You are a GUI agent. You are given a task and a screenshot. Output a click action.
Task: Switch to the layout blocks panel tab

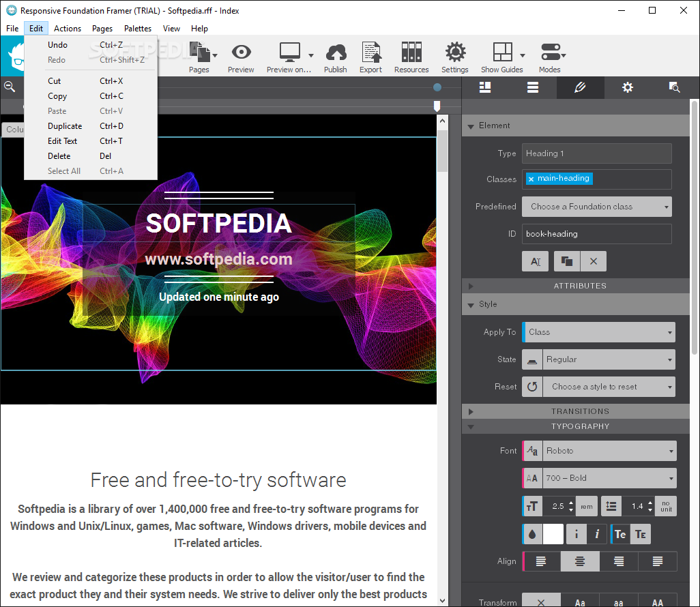(485, 87)
